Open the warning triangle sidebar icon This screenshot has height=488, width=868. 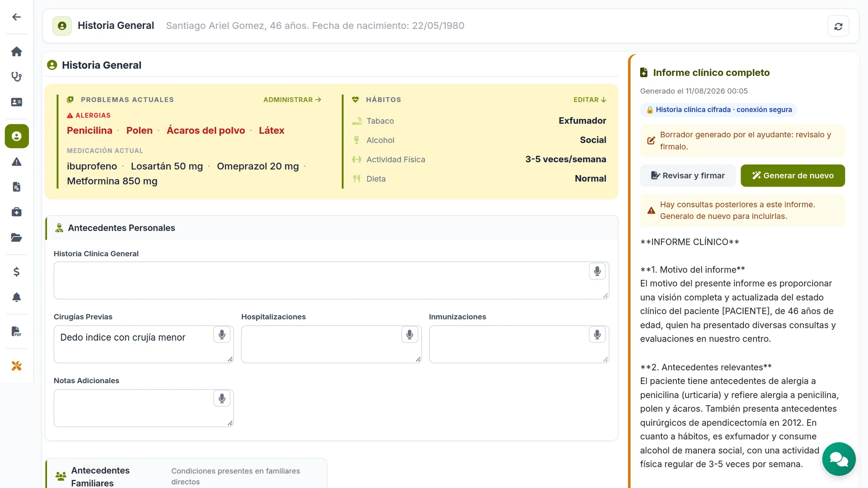tap(17, 162)
